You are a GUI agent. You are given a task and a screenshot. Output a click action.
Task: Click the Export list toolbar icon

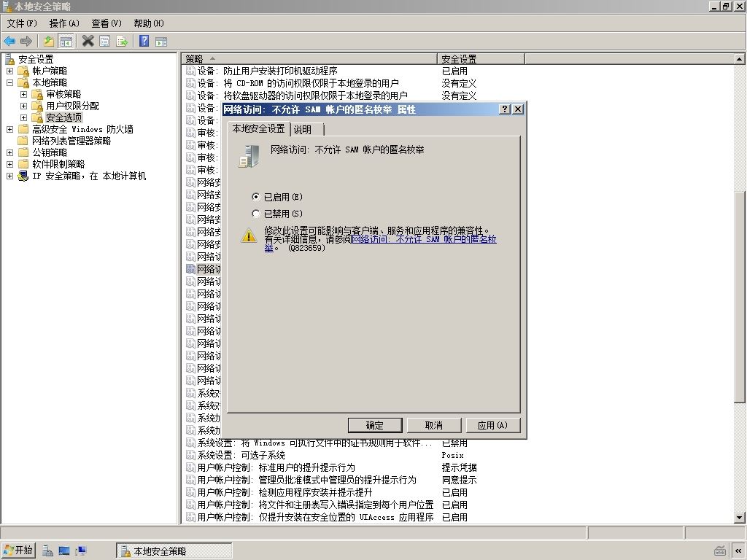click(122, 42)
